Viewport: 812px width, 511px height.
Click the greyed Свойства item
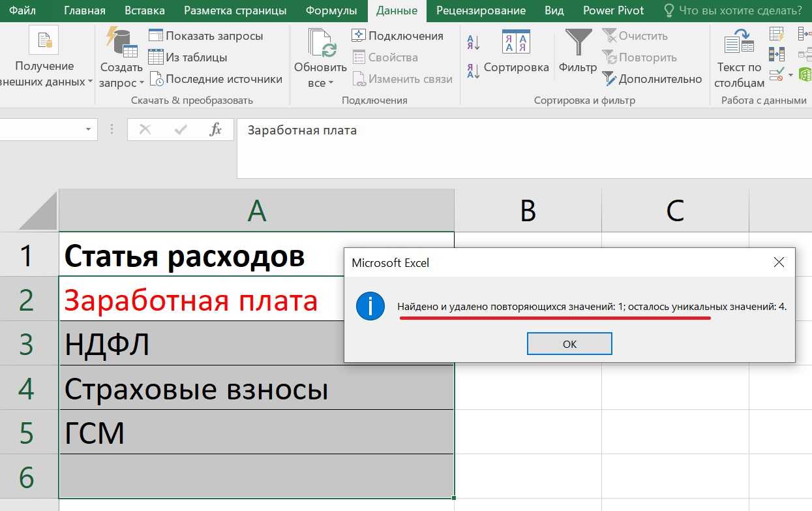(385, 57)
